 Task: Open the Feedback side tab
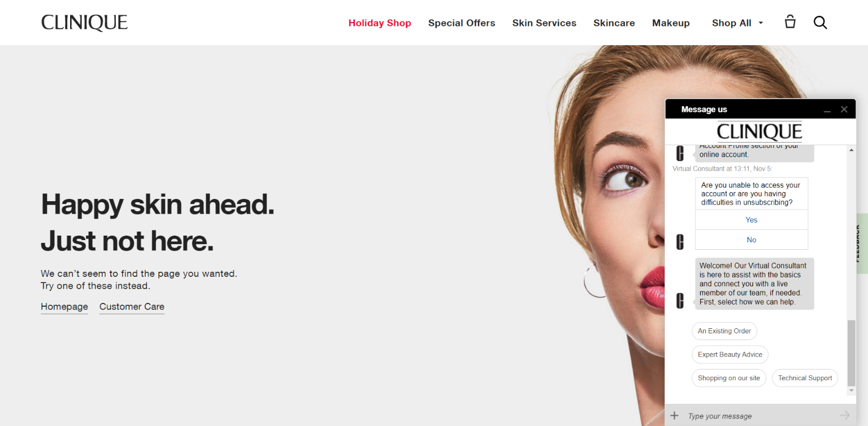pyautogui.click(x=861, y=244)
